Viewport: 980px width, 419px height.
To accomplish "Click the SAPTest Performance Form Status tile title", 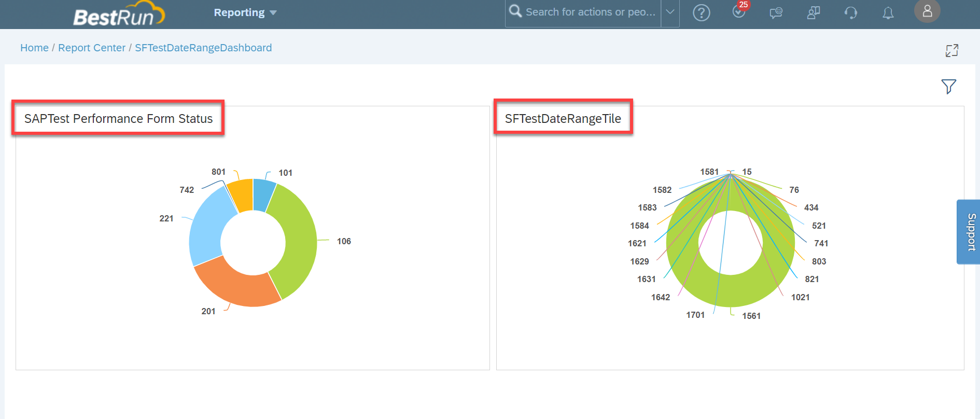I will point(118,119).
